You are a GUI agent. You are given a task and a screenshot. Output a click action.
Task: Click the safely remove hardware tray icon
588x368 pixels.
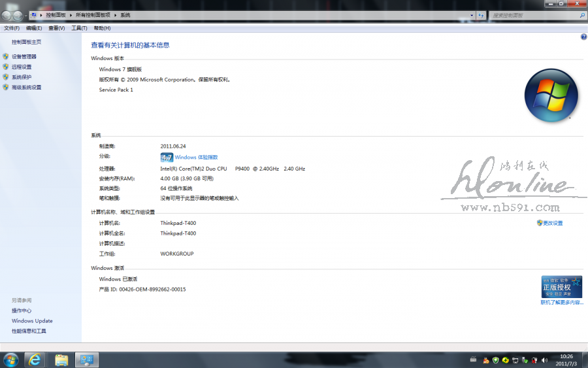point(525,360)
